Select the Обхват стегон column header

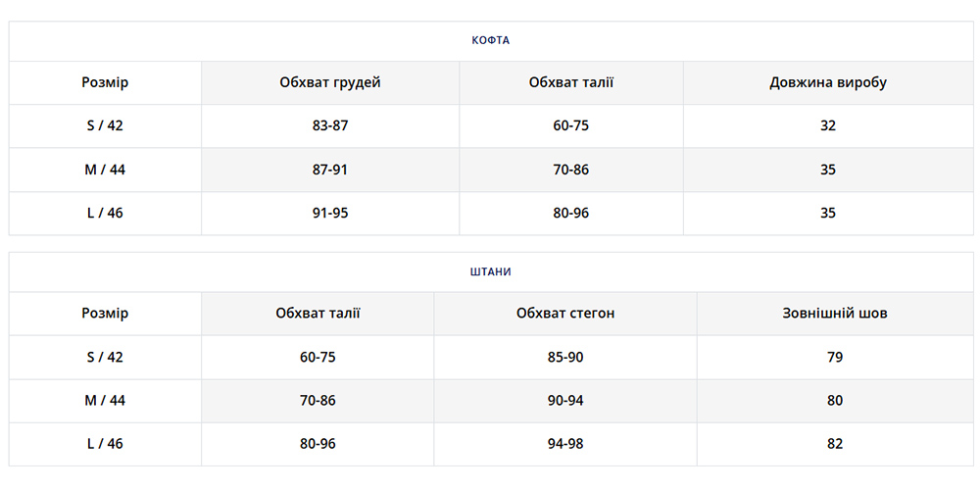pyautogui.click(x=565, y=314)
